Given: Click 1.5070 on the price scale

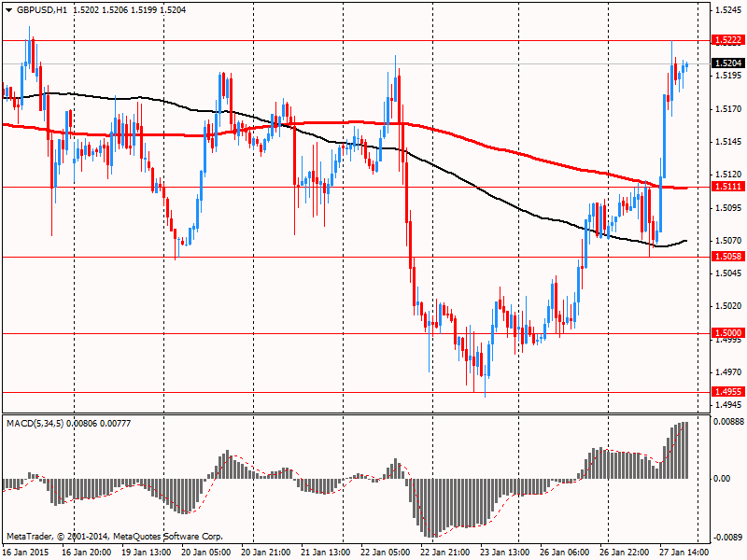Looking at the screenshot, I should (728, 241).
